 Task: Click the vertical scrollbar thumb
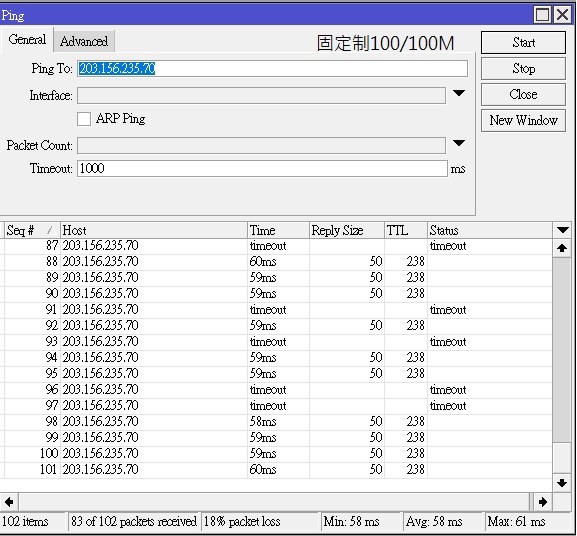(562, 350)
